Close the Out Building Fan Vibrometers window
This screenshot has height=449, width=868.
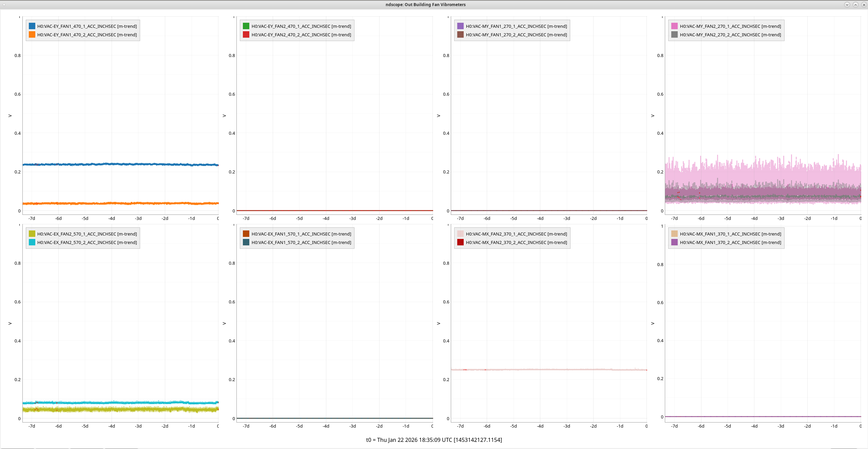(x=864, y=5)
